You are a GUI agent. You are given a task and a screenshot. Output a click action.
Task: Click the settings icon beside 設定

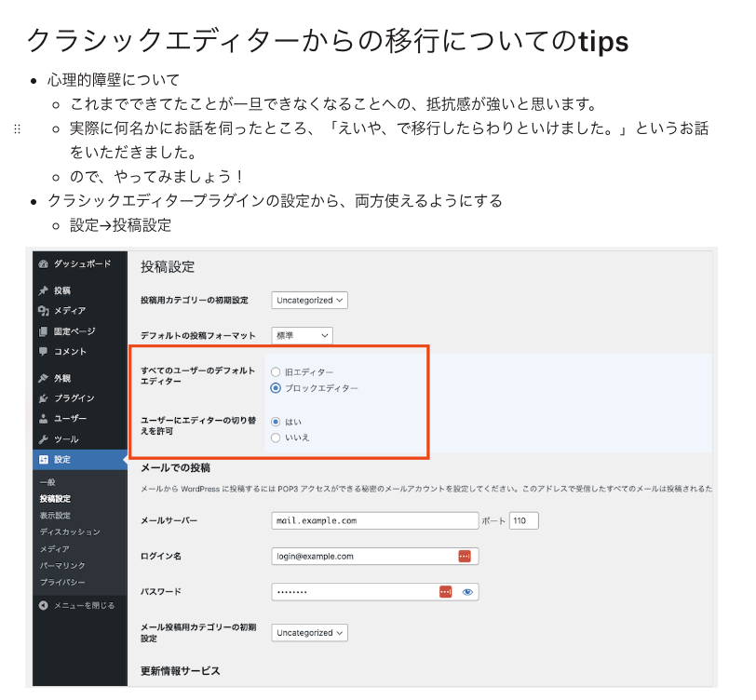tap(44, 460)
